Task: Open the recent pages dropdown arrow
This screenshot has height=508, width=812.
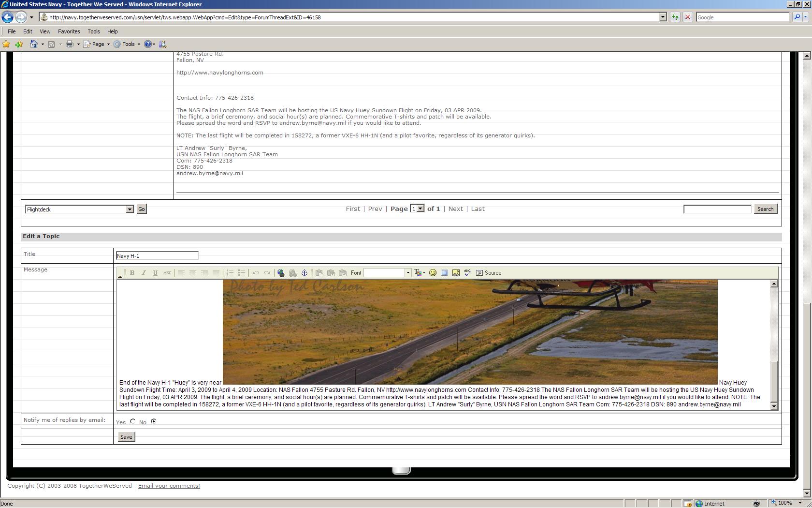Action: (x=31, y=17)
